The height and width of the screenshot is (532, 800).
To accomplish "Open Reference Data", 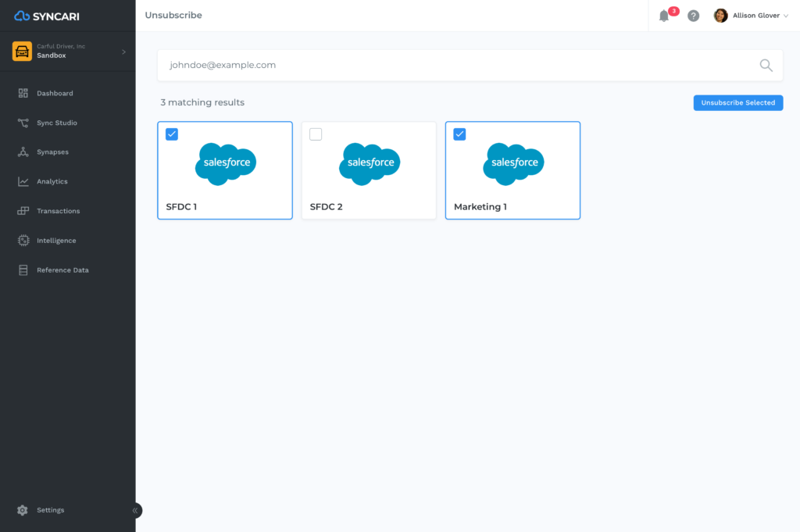I will [x=62, y=270].
